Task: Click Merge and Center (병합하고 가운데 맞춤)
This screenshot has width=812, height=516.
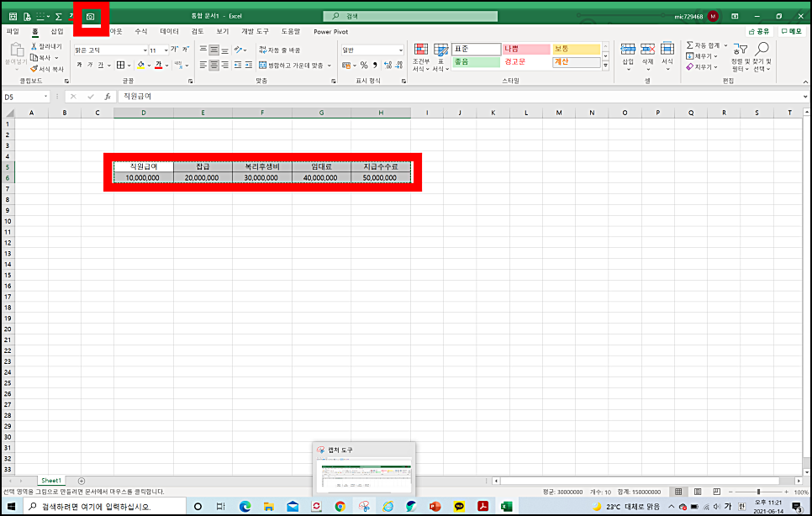Action: coord(291,66)
